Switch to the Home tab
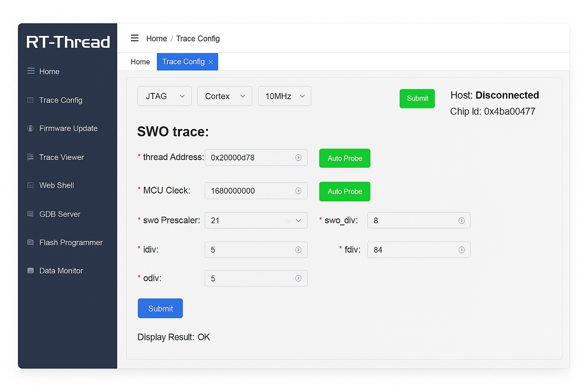588x392 pixels. click(x=140, y=62)
